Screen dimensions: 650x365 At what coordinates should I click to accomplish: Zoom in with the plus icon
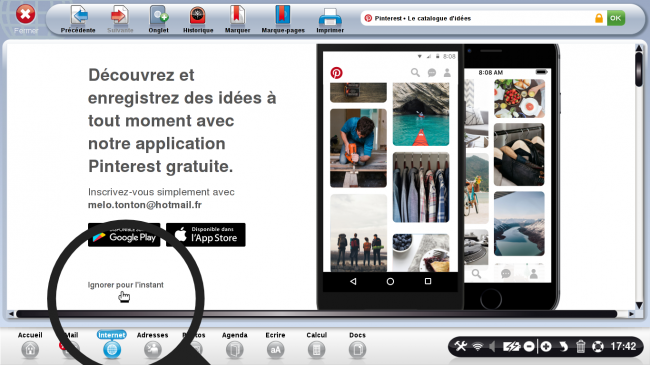coord(546,346)
